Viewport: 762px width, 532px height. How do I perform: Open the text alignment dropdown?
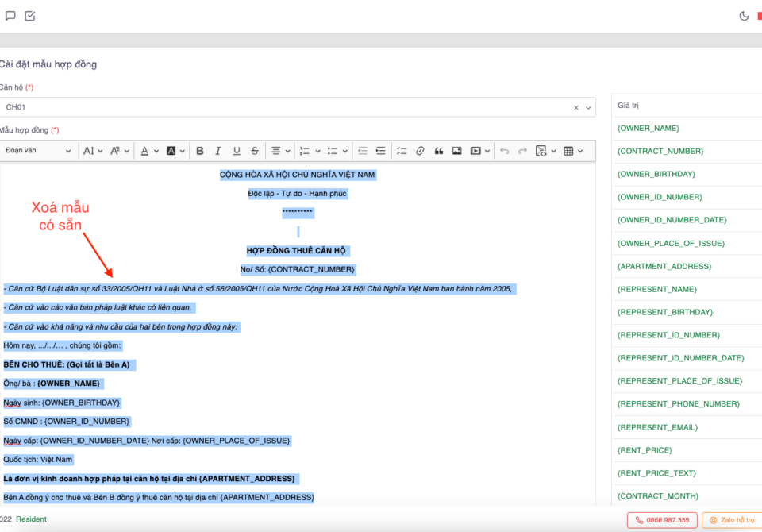[280, 151]
